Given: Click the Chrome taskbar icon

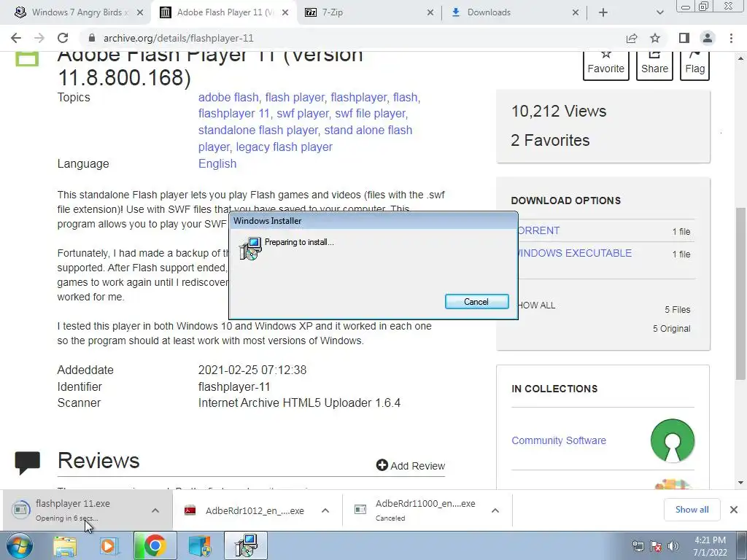Looking at the screenshot, I should tap(155, 545).
